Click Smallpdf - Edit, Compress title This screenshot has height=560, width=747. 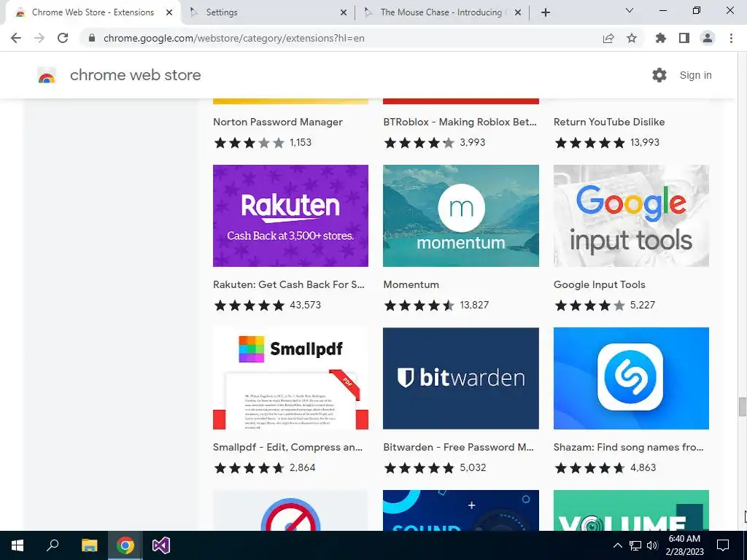click(287, 447)
